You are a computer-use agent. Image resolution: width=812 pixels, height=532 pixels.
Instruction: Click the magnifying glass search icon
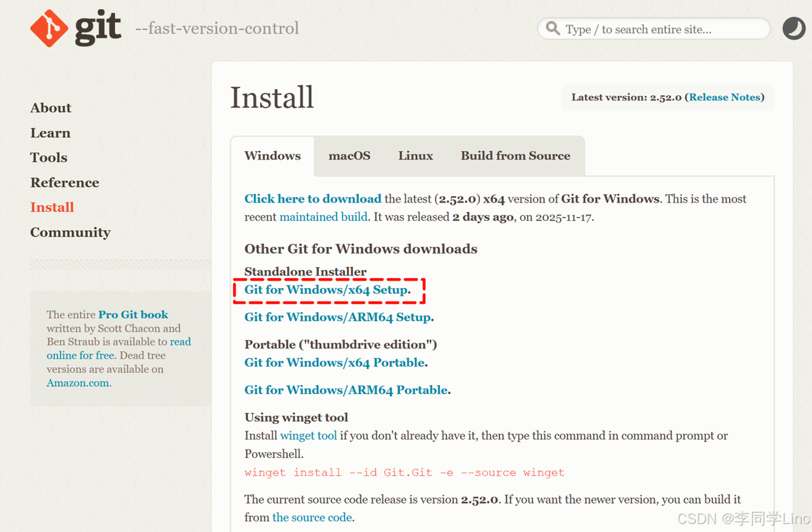point(553,28)
